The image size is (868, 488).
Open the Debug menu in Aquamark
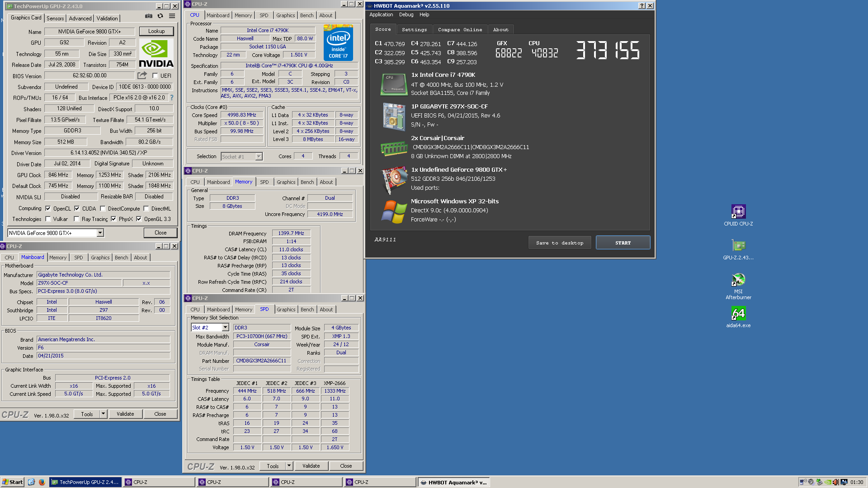[406, 14]
